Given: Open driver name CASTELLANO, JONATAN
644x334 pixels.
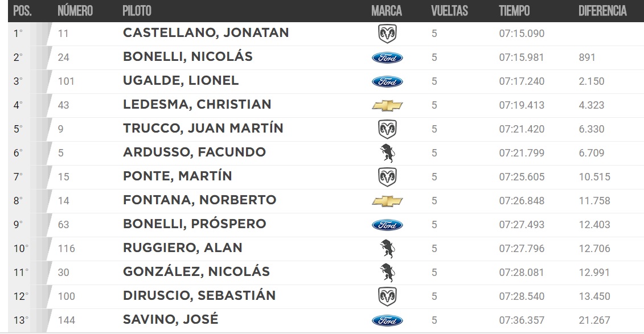Looking at the screenshot, I should [206, 33].
